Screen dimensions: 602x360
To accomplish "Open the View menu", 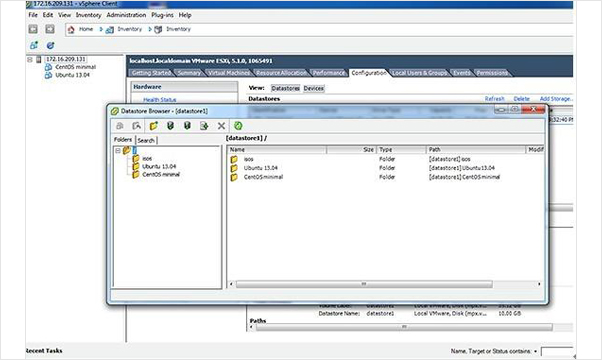I will tap(64, 15).
